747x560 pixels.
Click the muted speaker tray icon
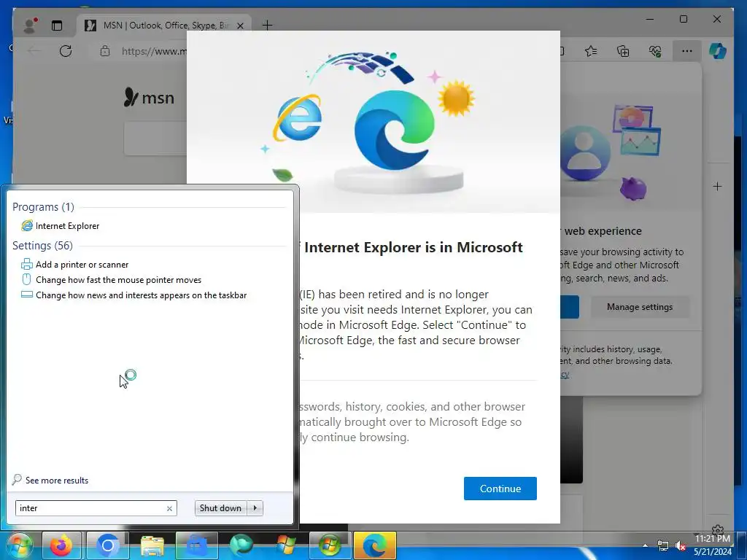[681, 545]
